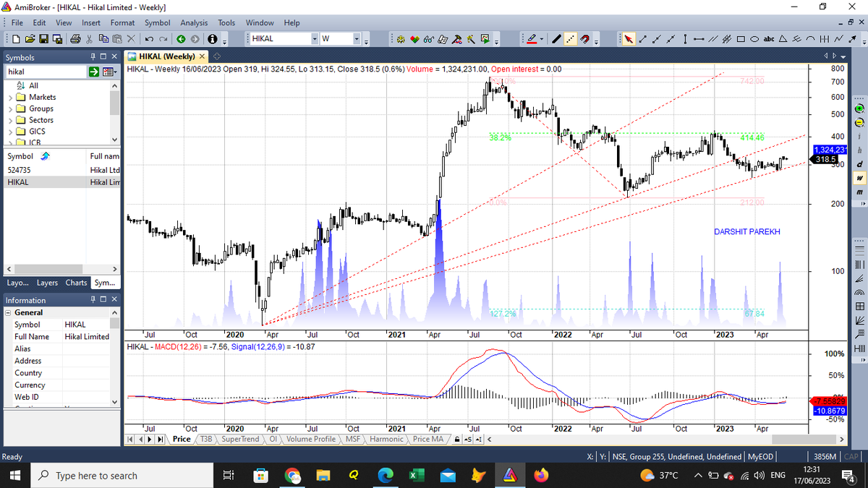Toggle the thick line style button
The width and height of the screenshot is (868, 488).
[556, 39]
